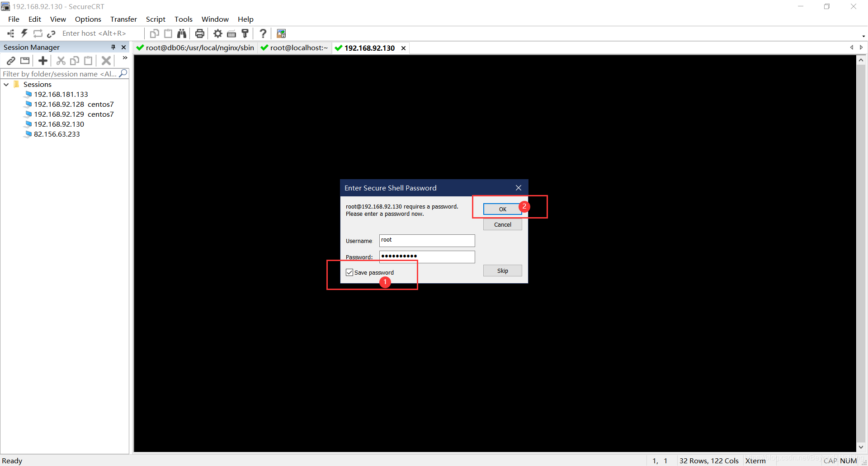Click the Username input field

pos(427,240)
